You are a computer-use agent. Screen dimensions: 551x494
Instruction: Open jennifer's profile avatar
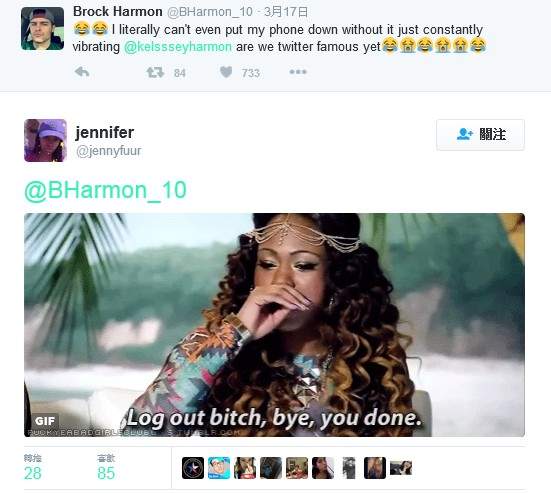[x=45, y=140]
